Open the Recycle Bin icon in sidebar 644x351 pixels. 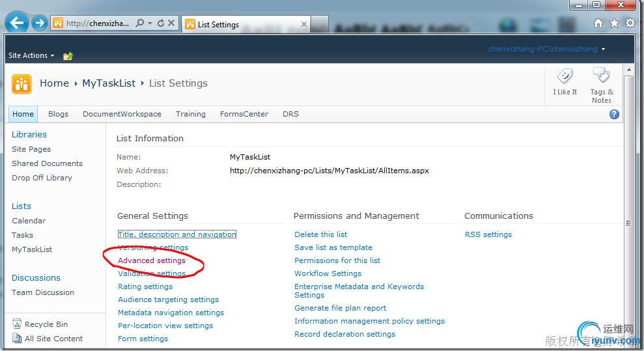click(x=17, y=324)
